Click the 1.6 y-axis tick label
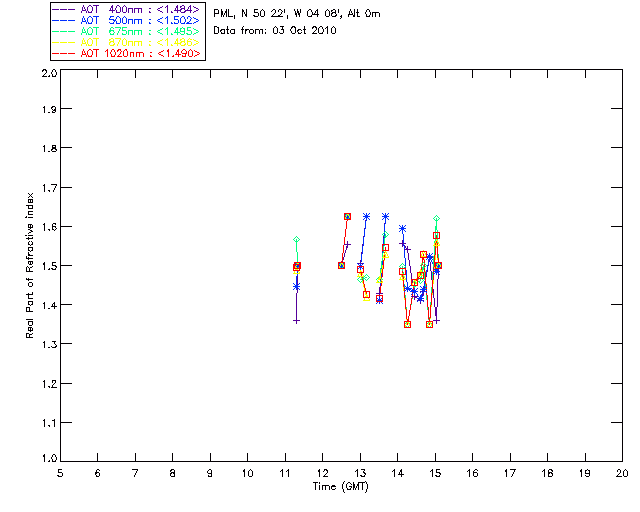 tap(49, 227)
